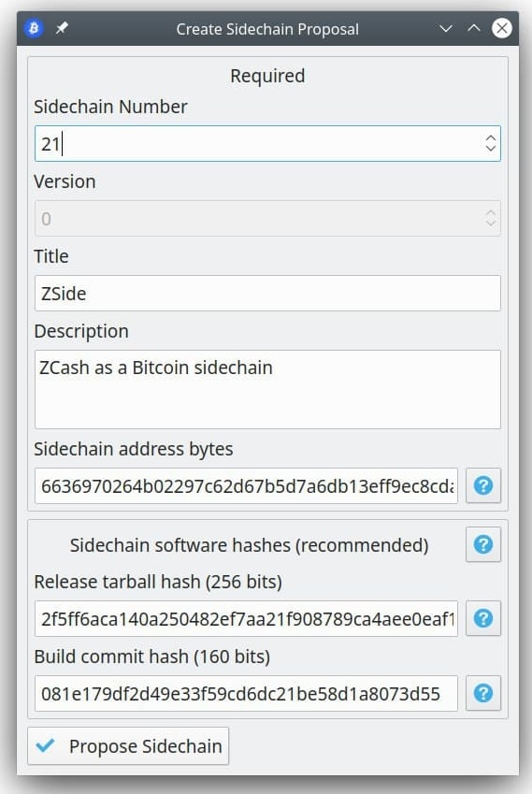Click inside the Description text box
532x794 pixels.
[x=267, y=389]
